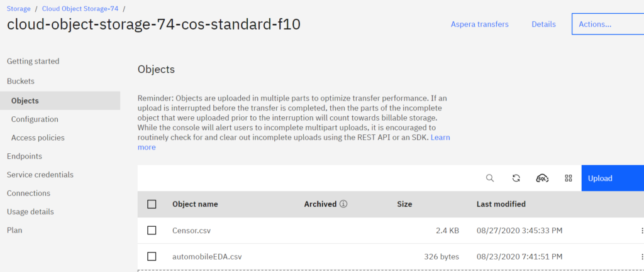Screen dimensions: 644x272
Task: Check the automobileEDA.csv checkbox
Action: [152, 256]
